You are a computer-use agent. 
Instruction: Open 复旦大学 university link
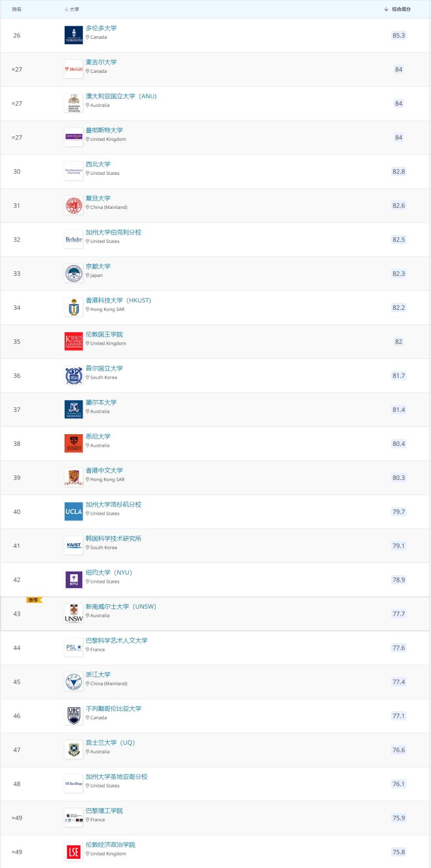pos(98,198)
